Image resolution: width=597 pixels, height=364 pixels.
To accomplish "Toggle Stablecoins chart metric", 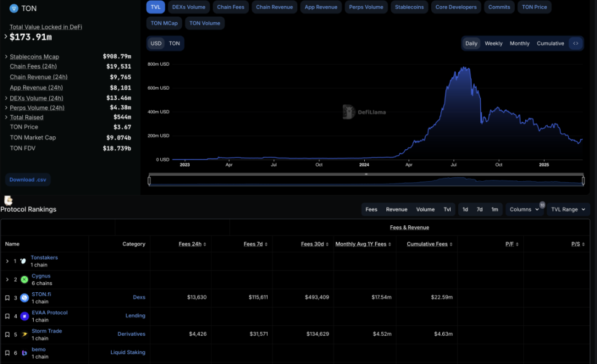I will [409, 7].
